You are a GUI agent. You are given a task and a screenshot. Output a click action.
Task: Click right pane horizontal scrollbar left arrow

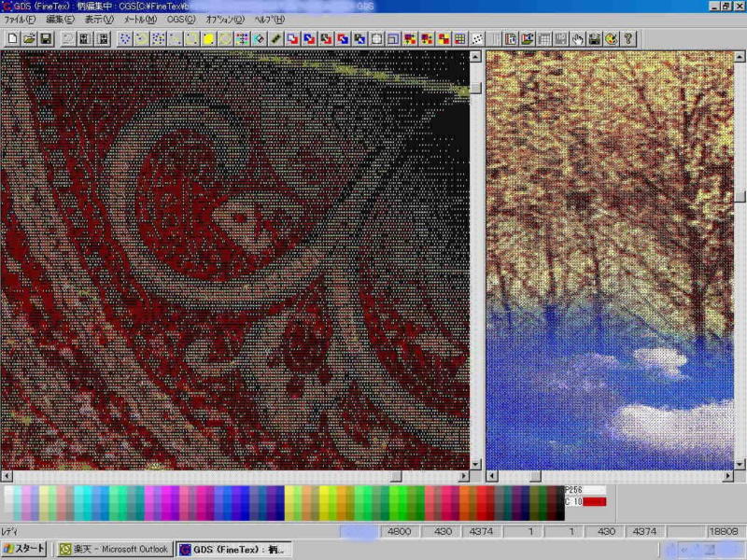pos(492,475)
